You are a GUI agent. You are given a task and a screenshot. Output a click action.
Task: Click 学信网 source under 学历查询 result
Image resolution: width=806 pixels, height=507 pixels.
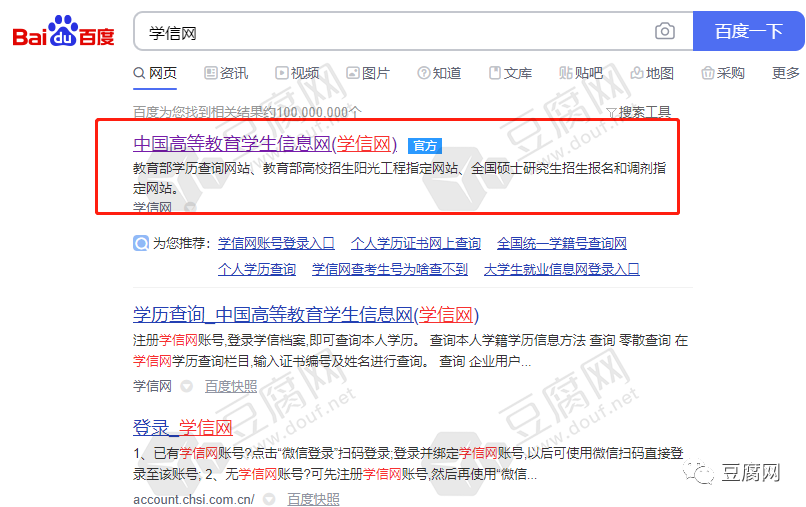(x=152, y=386)
